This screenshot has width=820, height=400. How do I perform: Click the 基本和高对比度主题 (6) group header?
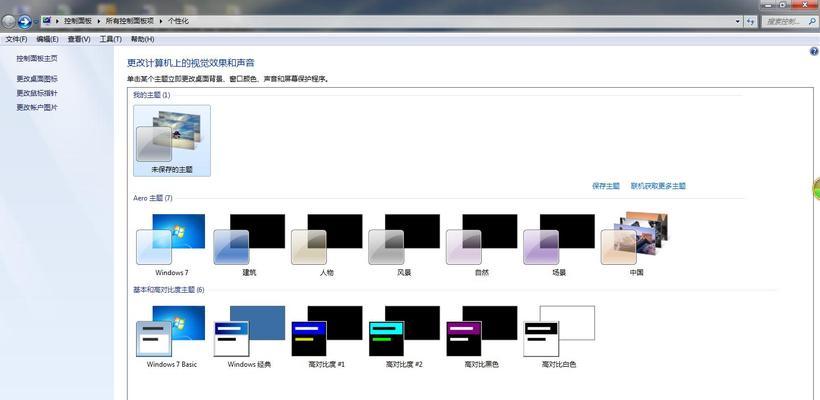pyautogui.click(x=168, y=290)
